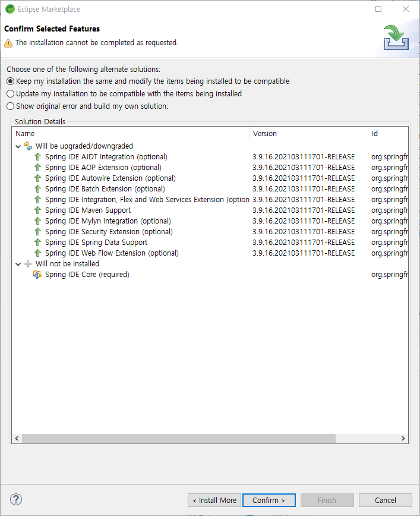Click version cell of Spring IDE Web Flow Extension
420x516 pixels.
click(x=304, y=253)
